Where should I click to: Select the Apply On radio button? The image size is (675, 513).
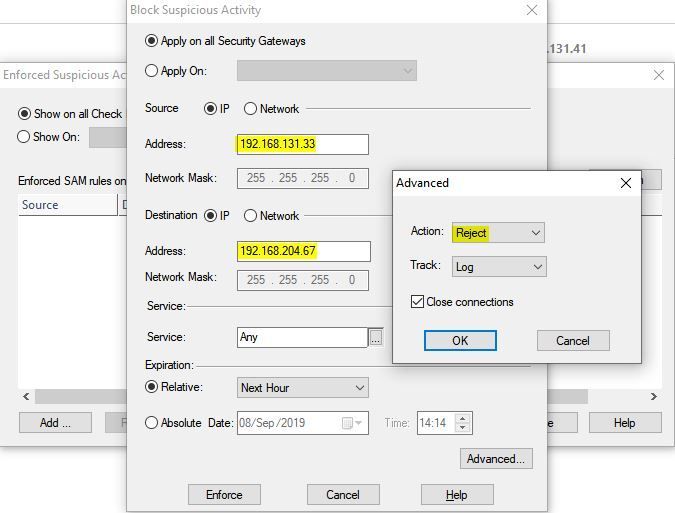tap(151, 71)
